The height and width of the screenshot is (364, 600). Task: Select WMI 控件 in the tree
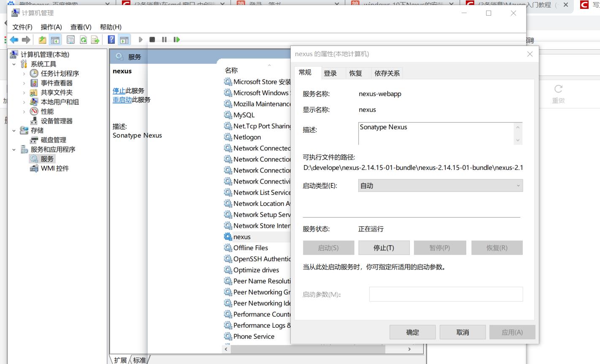tap(55, 168)
